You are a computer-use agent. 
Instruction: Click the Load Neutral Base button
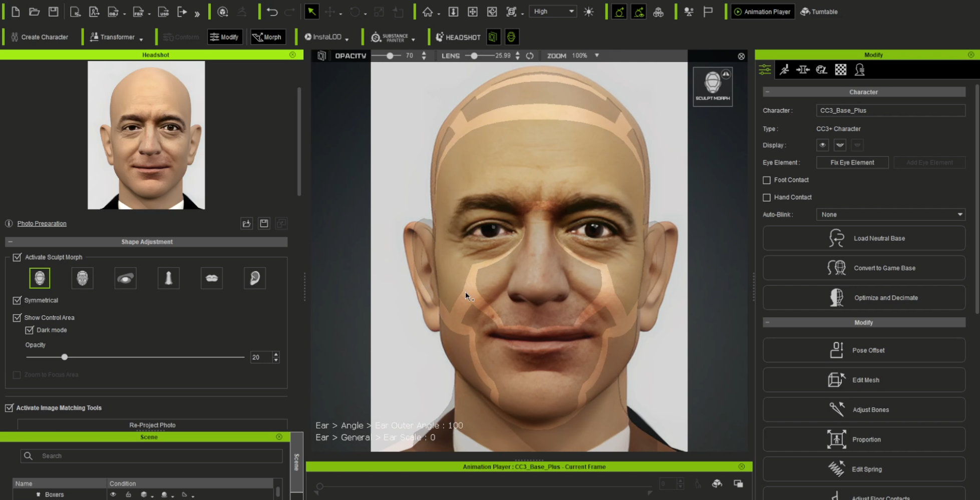coord(864,238)
